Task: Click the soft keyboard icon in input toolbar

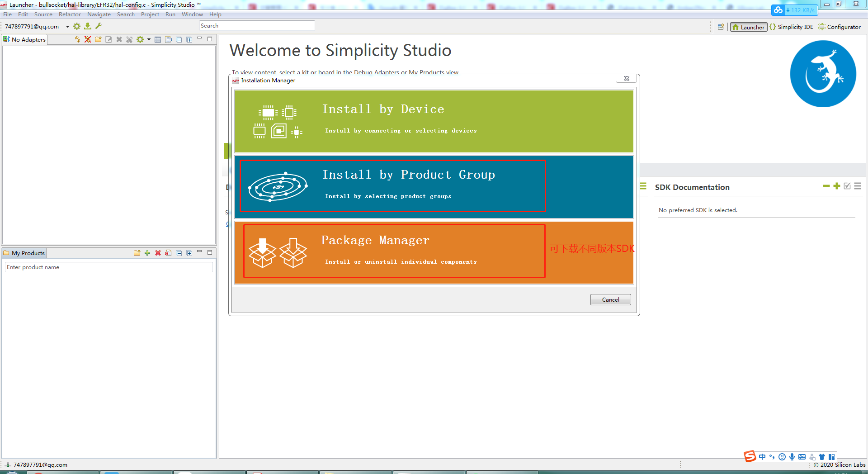Action: (802, 457)
